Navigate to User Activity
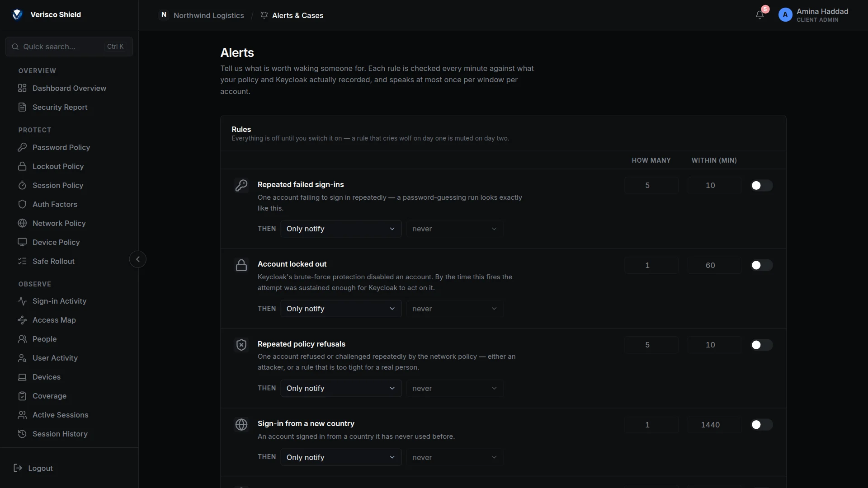Viewport: 868px width, 488px height. coord(55,358)
